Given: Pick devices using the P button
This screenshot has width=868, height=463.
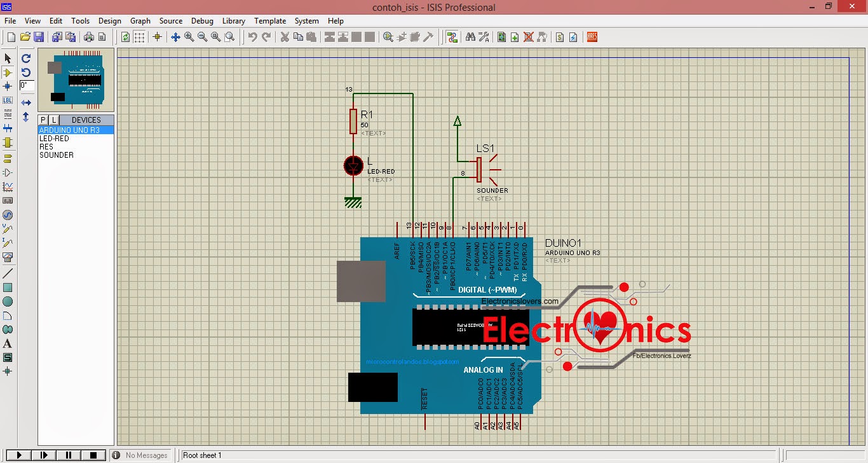Looking at the screenshot, I should click(x=43, y=120).
